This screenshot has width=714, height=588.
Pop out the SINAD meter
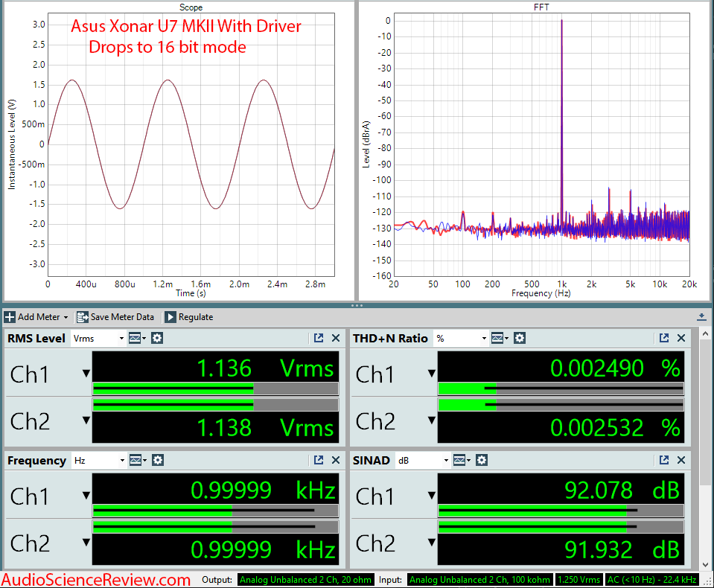664,460
